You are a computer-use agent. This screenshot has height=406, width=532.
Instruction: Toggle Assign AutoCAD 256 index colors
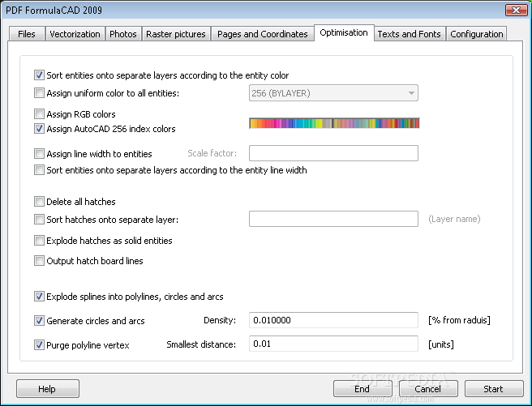pyautogui.click(x=39, y=128)
